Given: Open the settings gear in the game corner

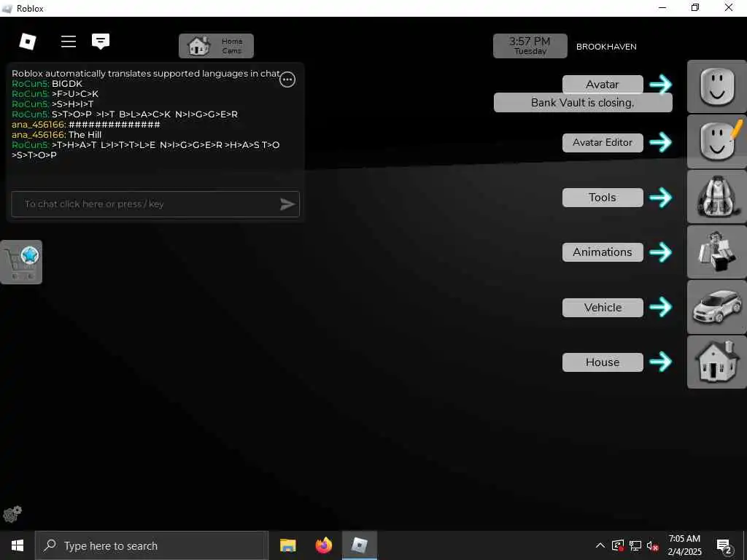Looking at the screenshot, I should coord(12,514).
